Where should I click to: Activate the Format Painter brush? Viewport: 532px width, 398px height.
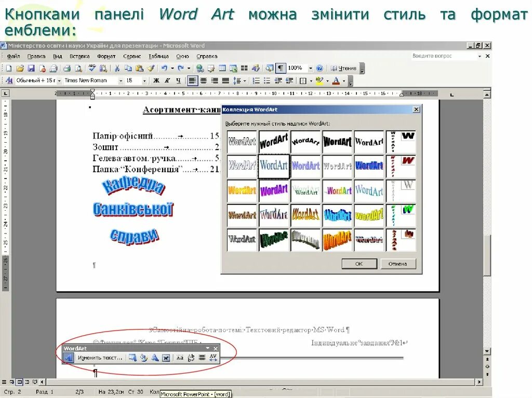point(151,68)
